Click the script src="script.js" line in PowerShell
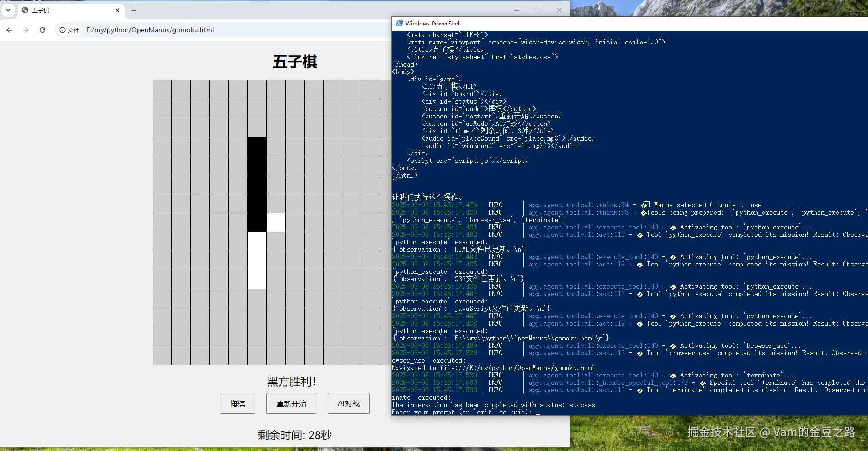 (x=468, y=161)
